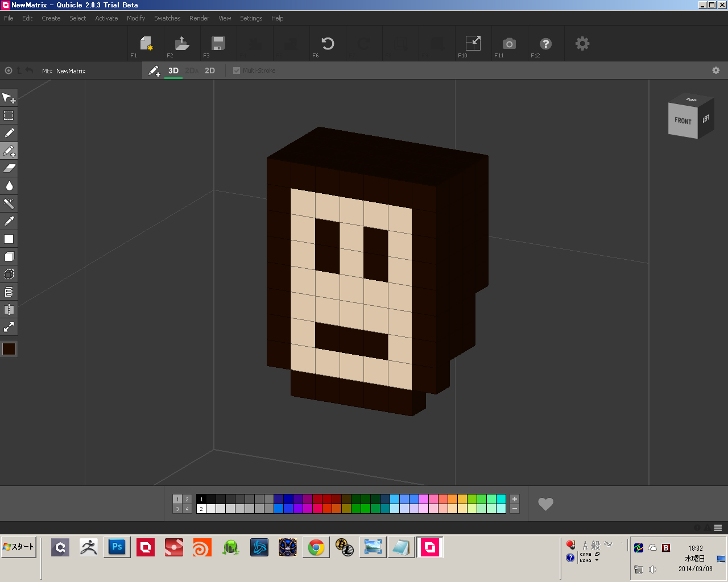Click the status bar list icon at bottom right
This screenshot has width=728, height=582.
point(718,527)
